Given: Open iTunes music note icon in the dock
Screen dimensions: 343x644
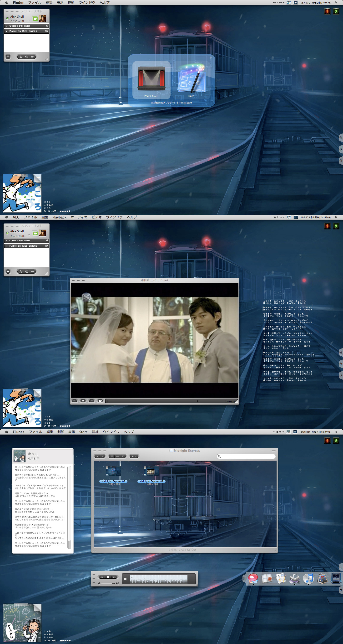Looking at the screenshot, I should (x=308, y=578).
